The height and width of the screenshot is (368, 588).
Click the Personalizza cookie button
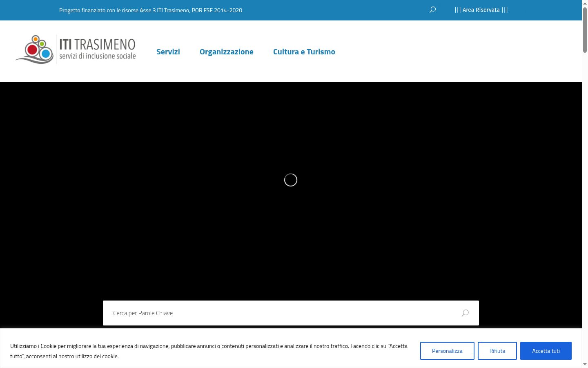coord(447,351)
